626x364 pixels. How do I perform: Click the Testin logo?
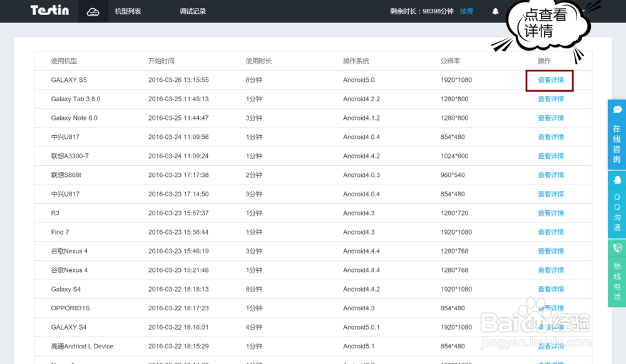[x=49, y=10]
